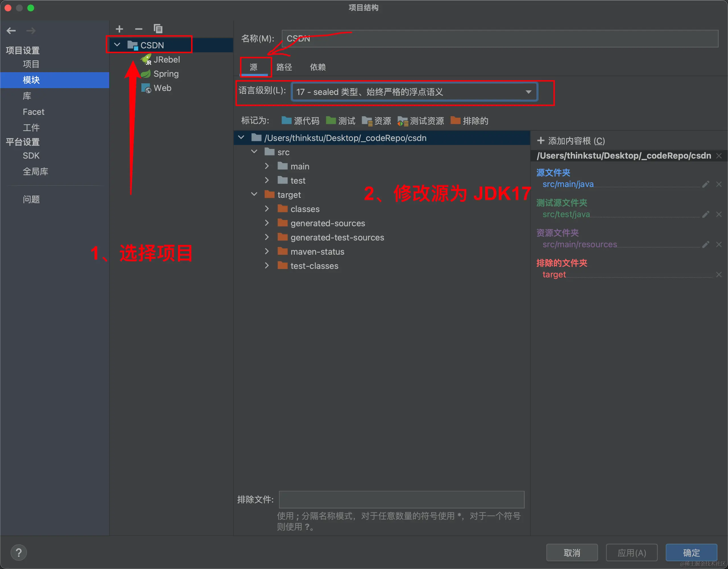Image resolution: width=728 pixels, height=569 pixels.
Task: Click the back navigation arrow
Action: pos(11,31)
